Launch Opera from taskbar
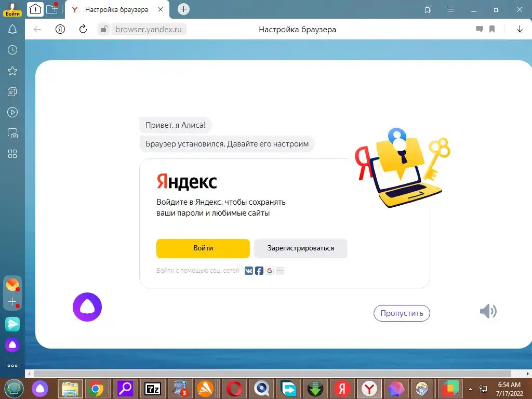Screen dimensions: 532x399 point(234,389)
